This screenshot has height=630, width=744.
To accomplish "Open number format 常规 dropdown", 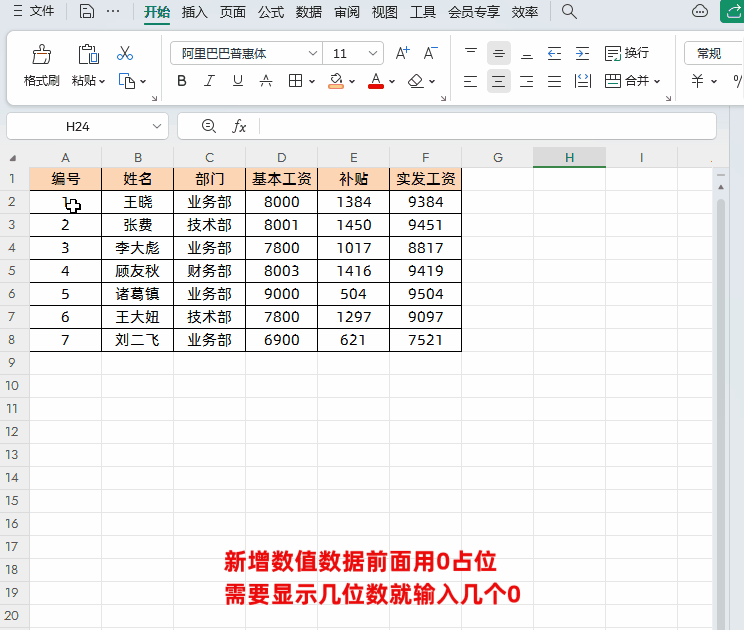I will coord(713,53).
